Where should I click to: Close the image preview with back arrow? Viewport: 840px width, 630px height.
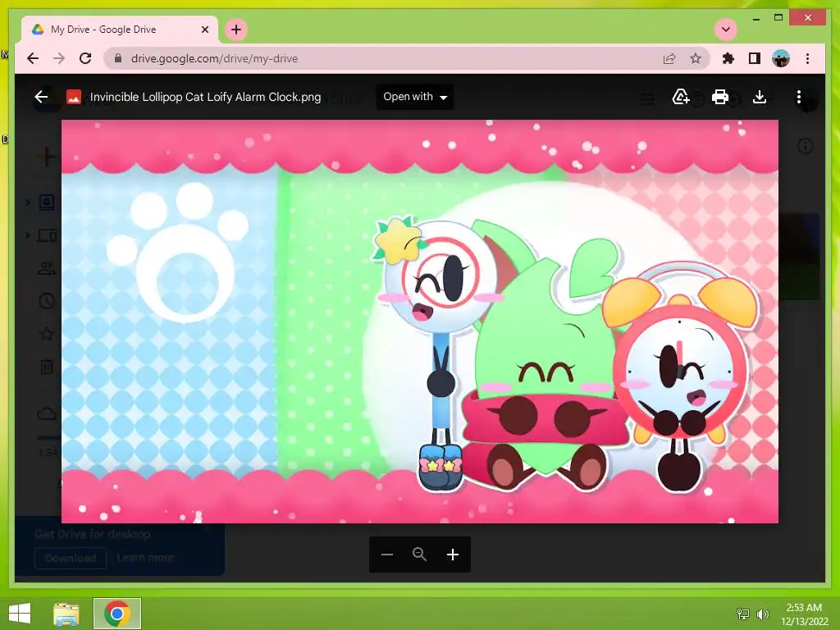click(x=41, y=97)
